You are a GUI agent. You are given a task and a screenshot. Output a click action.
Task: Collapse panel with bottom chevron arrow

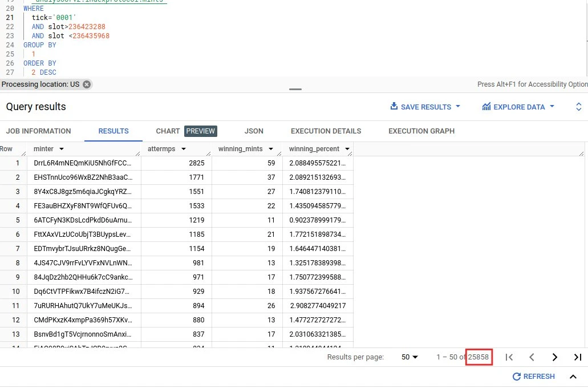[x=573, y=377]
